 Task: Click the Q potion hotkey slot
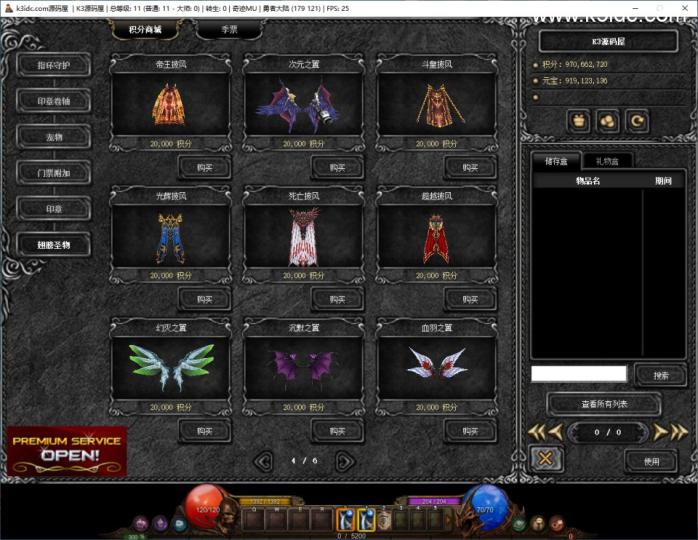click(x=254, y=520)
